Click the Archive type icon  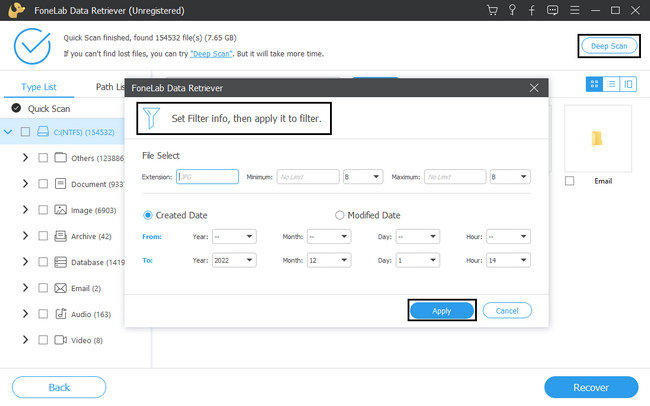click(61, 236)
